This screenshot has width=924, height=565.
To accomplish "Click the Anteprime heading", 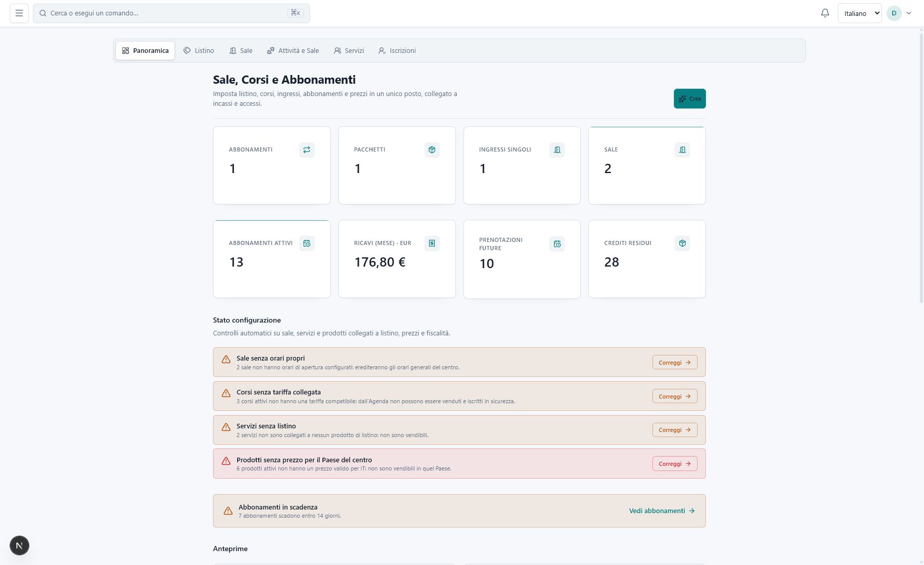I will 230,549.
